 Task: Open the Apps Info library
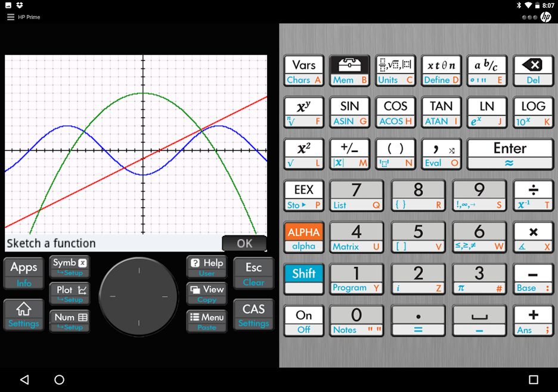tap(24, 273)
